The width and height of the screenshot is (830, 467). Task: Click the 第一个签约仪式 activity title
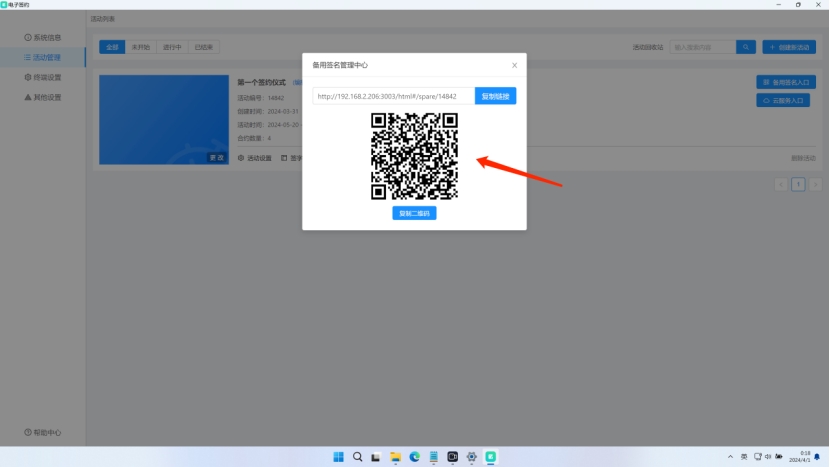coord(261,83)
